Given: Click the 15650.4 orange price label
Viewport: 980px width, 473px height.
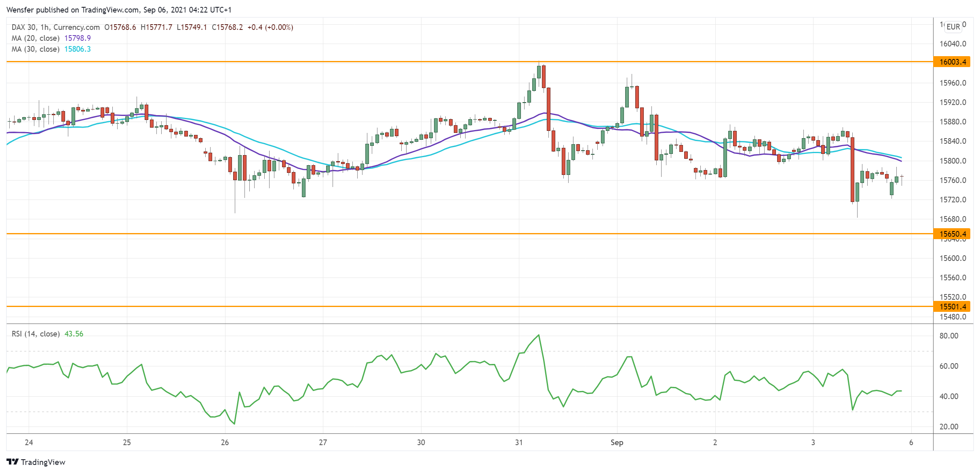Looking at the screenshot, I should 952,234.
